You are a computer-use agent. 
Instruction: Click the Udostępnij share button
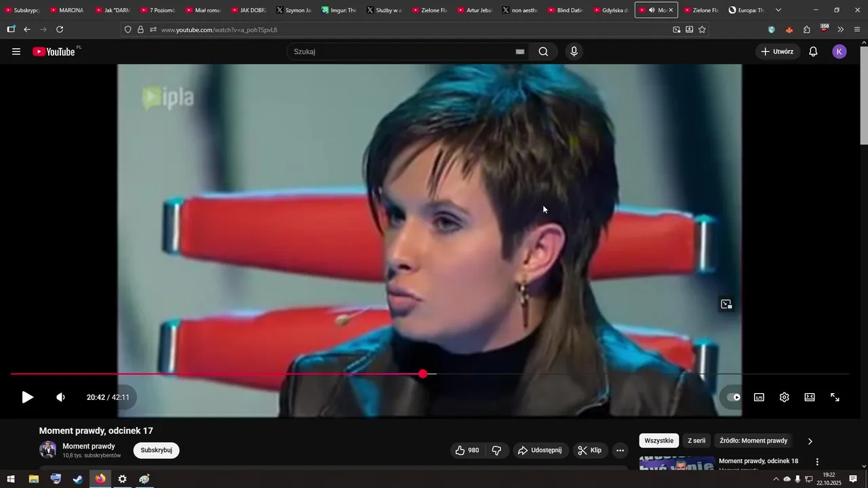tap(540, 450)
